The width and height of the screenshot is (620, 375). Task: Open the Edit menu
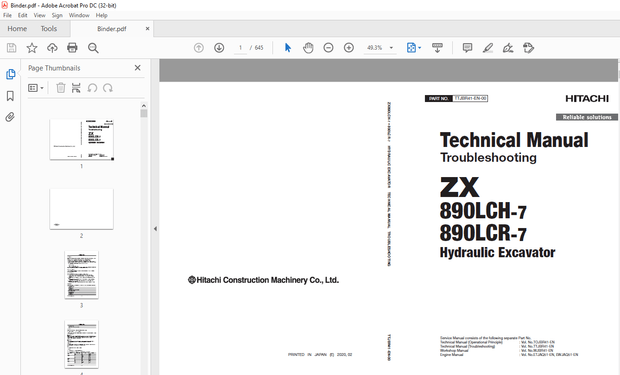tap(23, 15)
